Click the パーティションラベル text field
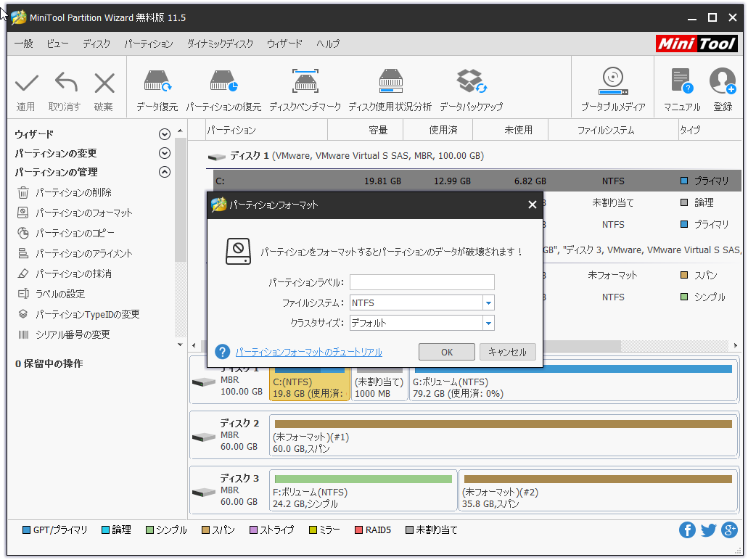This screenshot has width=748, height=560. [422, 282]
